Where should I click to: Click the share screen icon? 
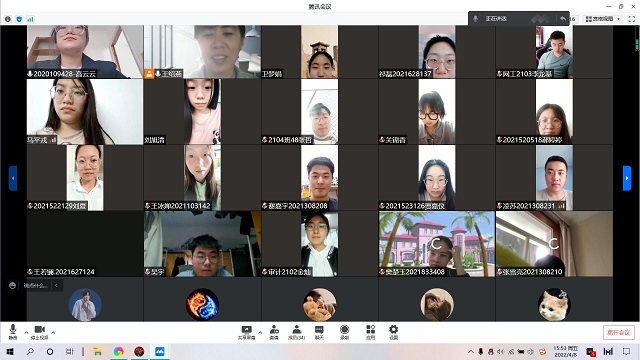[x=247, y=332]
